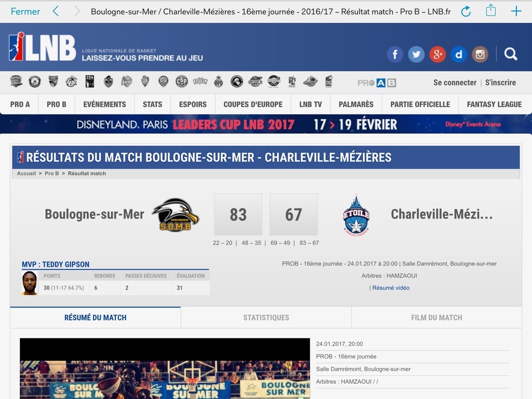Open the ESPOIRS menu
Viewport: 532px width, 399px height.
tap(193, 104)
